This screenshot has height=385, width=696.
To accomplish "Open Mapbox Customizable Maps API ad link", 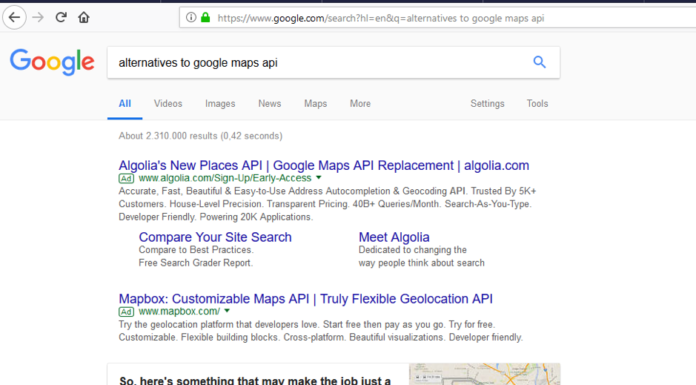I will 305,298.
